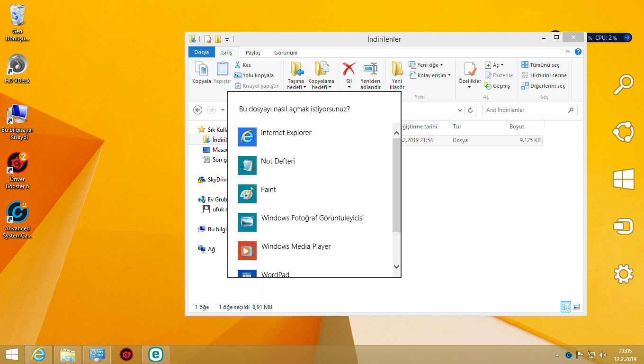Open the Dosya menu tab
This screenshot has height=364, width=644.
pos(201,52)
